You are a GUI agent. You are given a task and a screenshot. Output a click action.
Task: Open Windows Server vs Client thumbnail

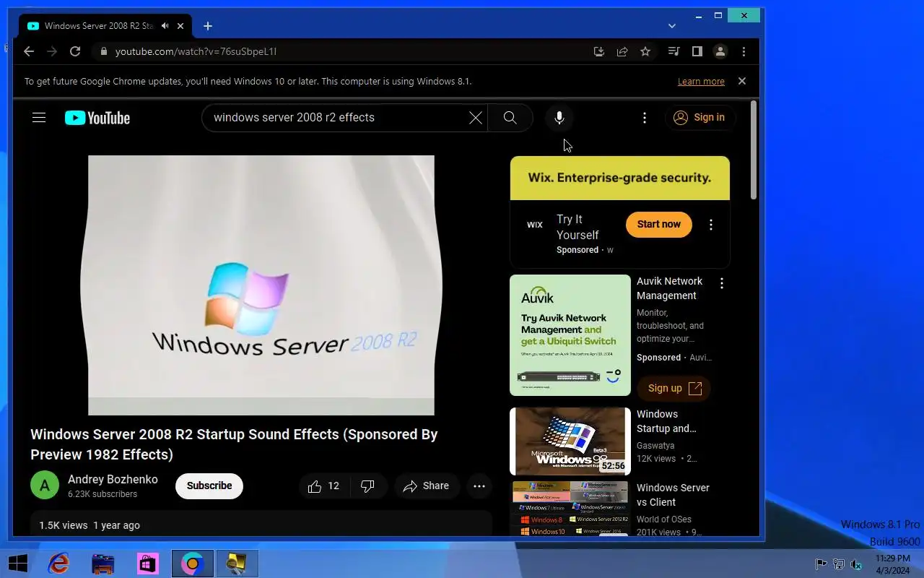tap(570, 509)
